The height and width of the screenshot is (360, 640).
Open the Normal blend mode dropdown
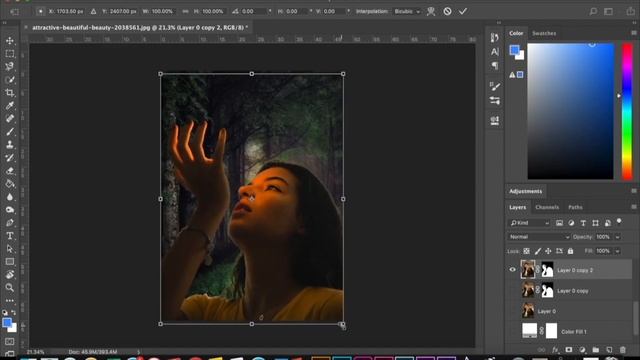click(539, 237)
